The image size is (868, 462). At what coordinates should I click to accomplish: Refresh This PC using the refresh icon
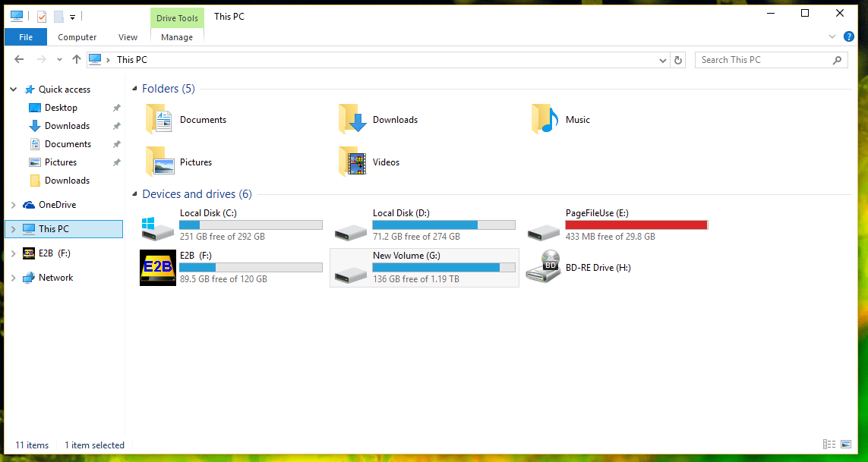678,59
